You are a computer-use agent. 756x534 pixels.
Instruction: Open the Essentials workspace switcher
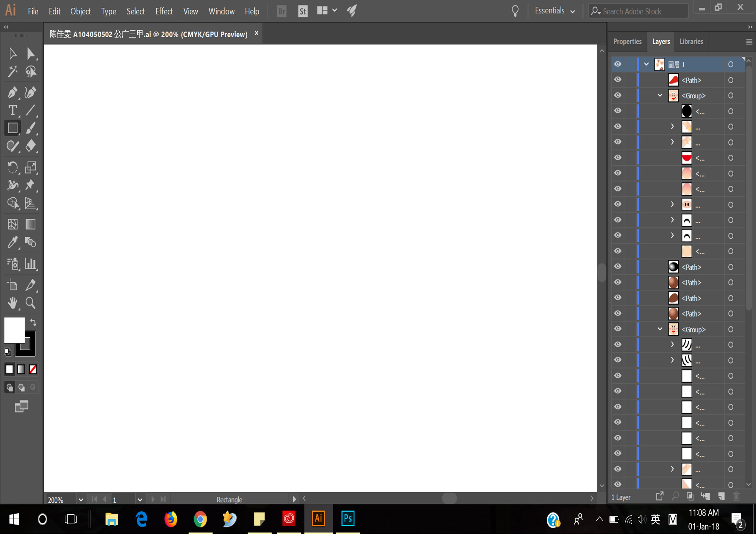coord(555,11)
